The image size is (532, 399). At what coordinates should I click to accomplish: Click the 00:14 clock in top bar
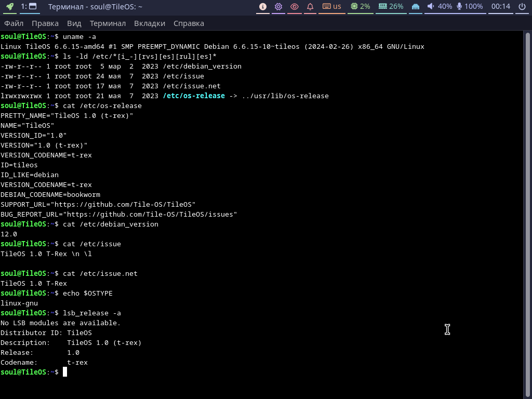500,6
